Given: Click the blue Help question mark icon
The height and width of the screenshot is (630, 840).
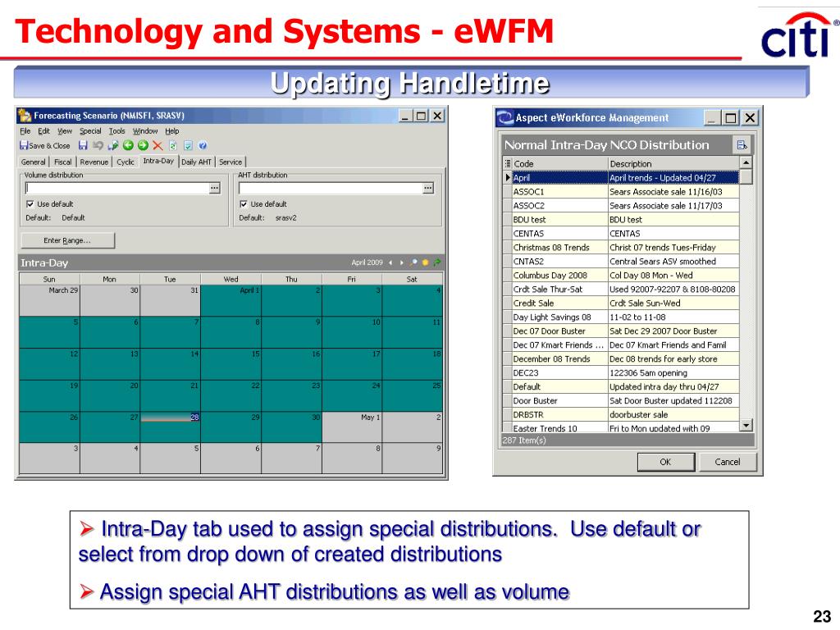Looking at the screenshot, I should [x=203, y=145].
